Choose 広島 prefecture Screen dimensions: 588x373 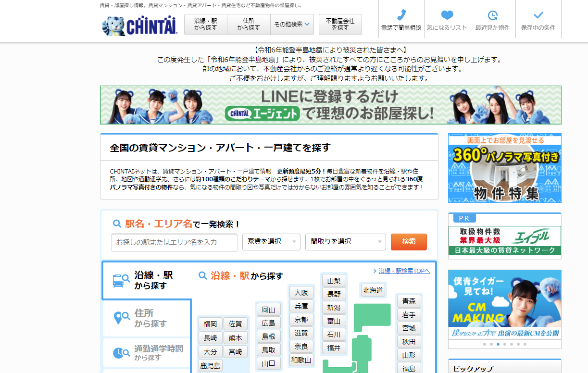pos(269,323)
